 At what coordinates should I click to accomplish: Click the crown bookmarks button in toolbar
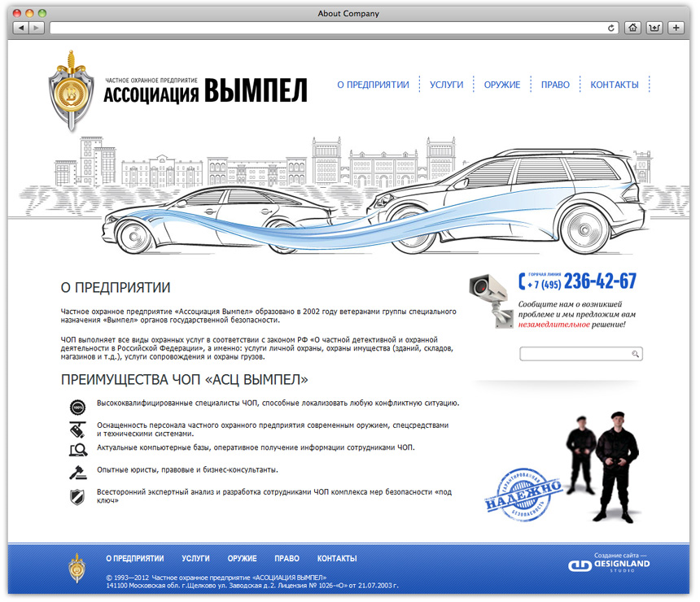click(x=654, y=28)
